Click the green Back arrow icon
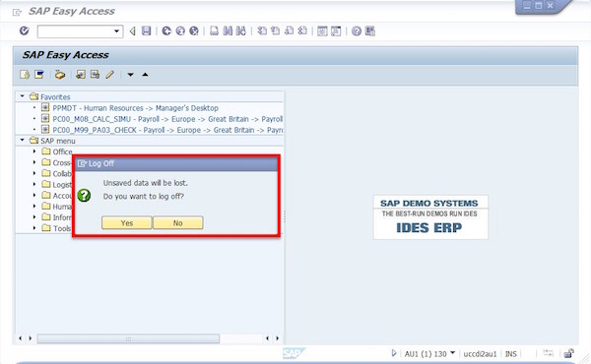This screenshot has width=591, height=364. coord(166,30)
